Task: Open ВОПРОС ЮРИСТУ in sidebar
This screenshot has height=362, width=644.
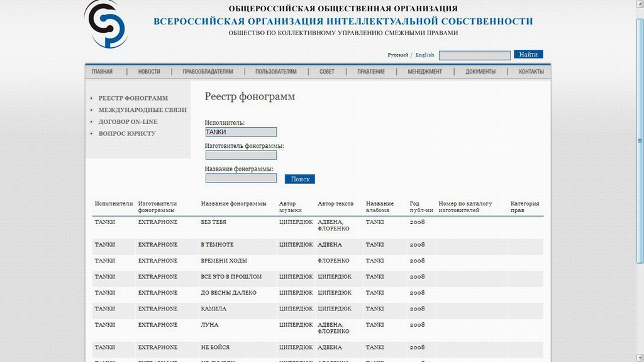Action: 127,133
